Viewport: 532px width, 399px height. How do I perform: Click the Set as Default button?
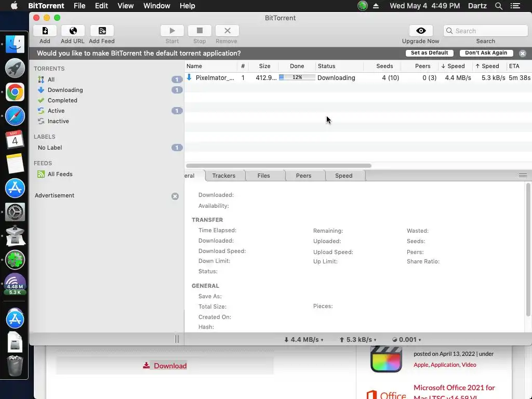(x=430, y=53)
